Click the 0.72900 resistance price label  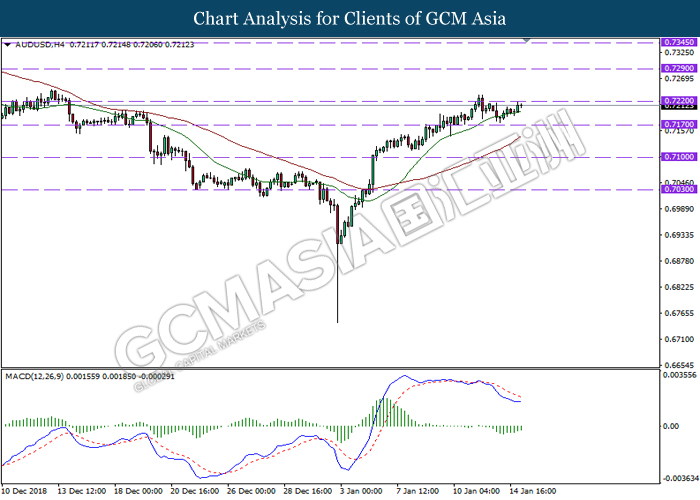coord(677,68)
